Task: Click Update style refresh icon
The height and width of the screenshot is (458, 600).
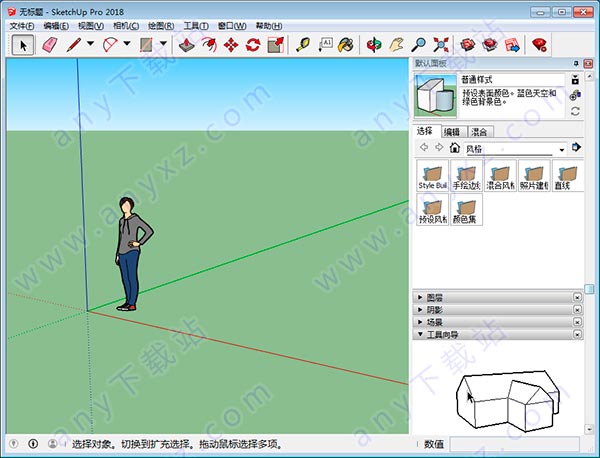Action: click(575, 111)
